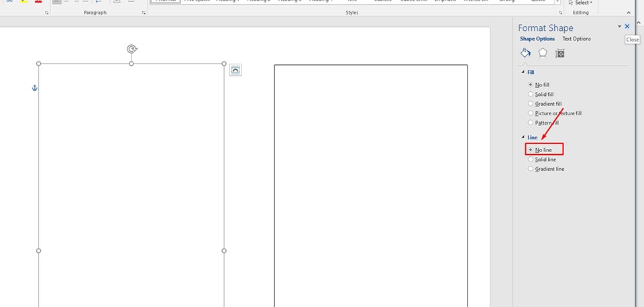
Task: Click the anchor icon near the text box
Action: [x=35, y=88]
